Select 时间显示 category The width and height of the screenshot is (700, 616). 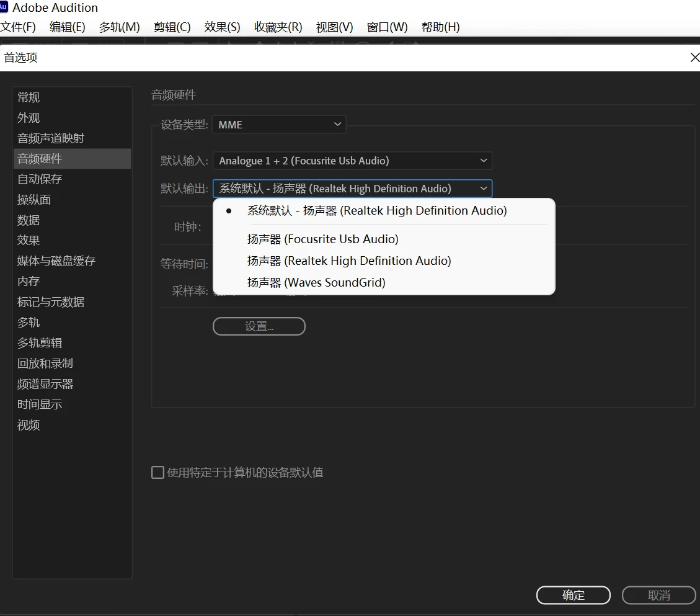[x=72, y=404]
